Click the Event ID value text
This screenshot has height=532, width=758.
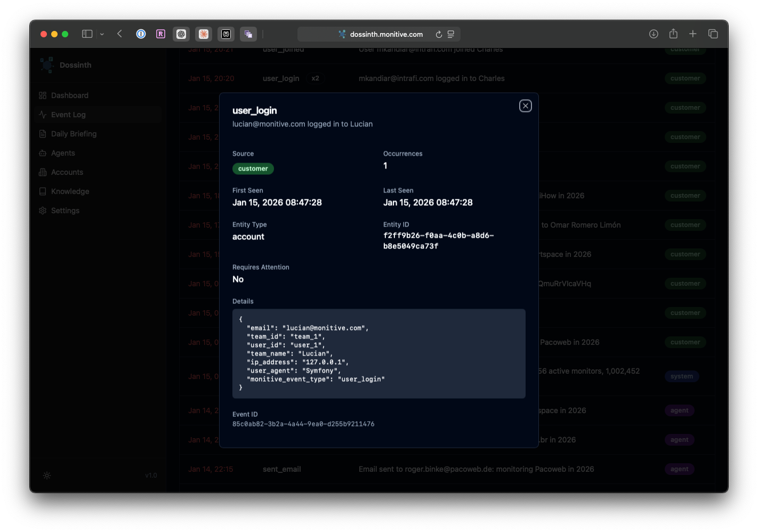[303, 424]
